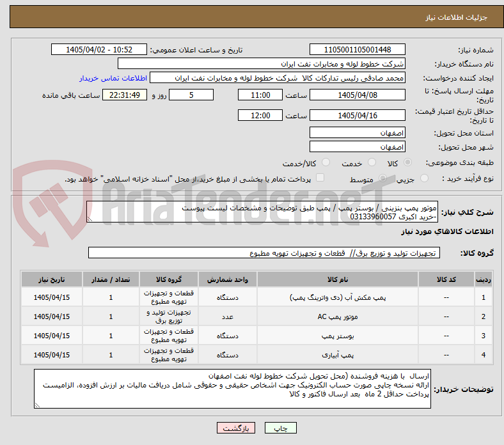The height and width of the screenshot is (445, 504).
Task: Click the جزئیات اطلاعات نیاز page header
Action: 457,17
